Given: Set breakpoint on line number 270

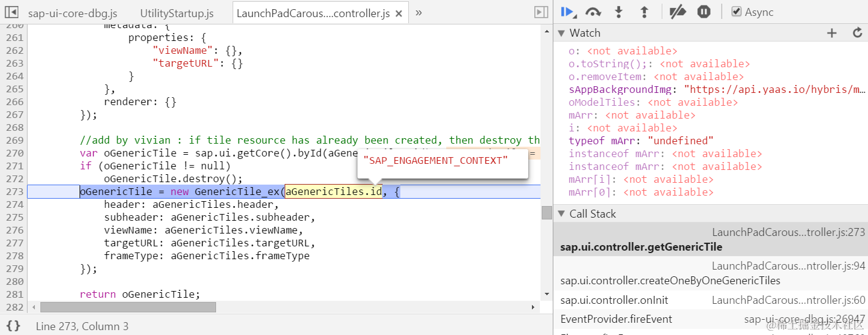Looking at the screenshot, I should tap(15, 153).
